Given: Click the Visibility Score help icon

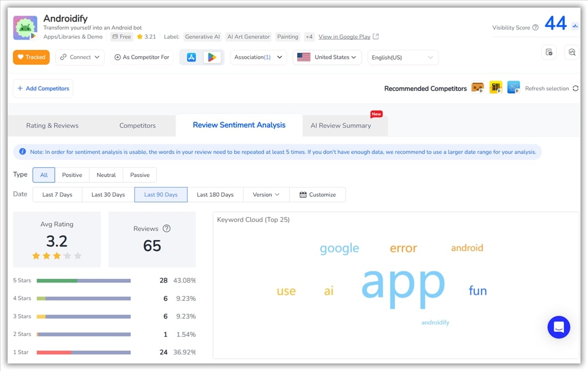Looking at the screenshot, I should point(535,28).
